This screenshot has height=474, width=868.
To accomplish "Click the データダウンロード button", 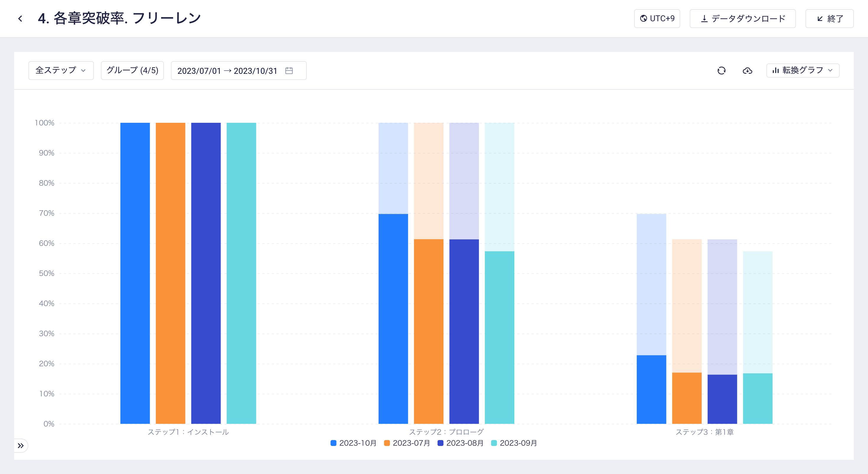I will coord(743,19).
